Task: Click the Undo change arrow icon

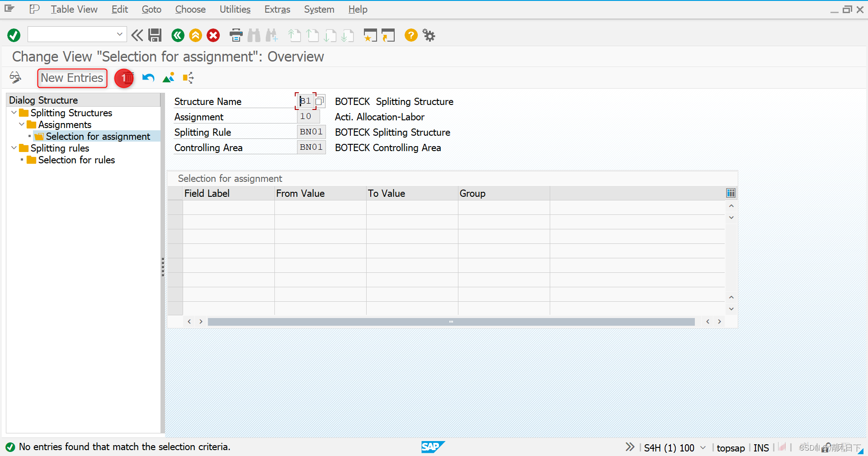Action: [148, 78]
